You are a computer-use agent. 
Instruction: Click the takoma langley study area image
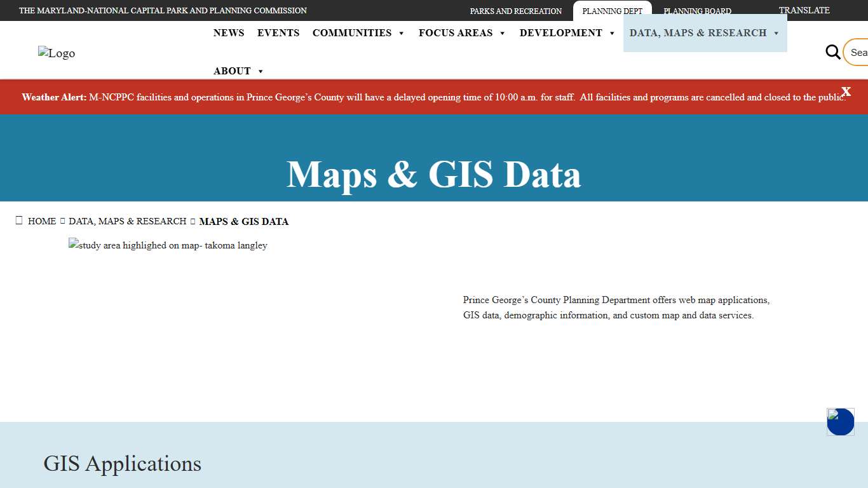(168, 245)
